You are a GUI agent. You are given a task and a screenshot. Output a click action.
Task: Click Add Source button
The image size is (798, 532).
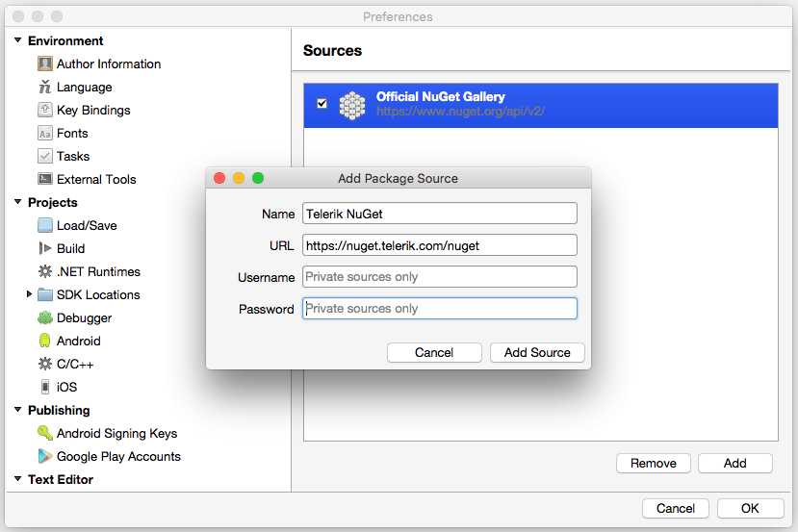537,352
